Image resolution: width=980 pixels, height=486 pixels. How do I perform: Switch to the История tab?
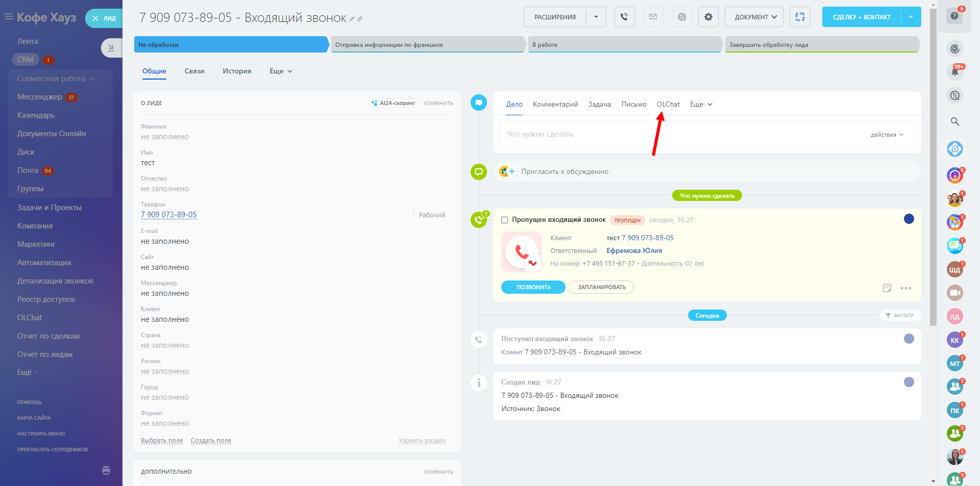237,71
